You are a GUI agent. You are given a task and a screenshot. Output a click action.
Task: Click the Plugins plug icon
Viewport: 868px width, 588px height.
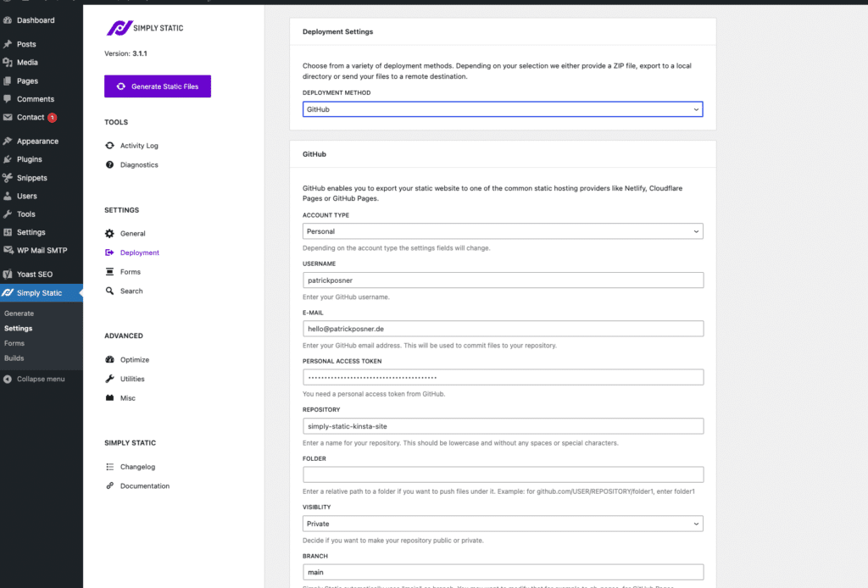7,159
